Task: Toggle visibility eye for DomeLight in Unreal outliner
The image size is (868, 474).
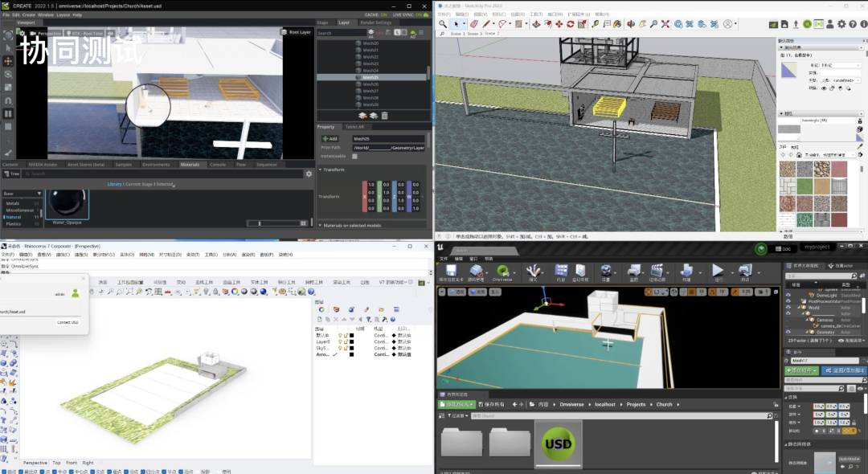Action: [x=788, y=296]
